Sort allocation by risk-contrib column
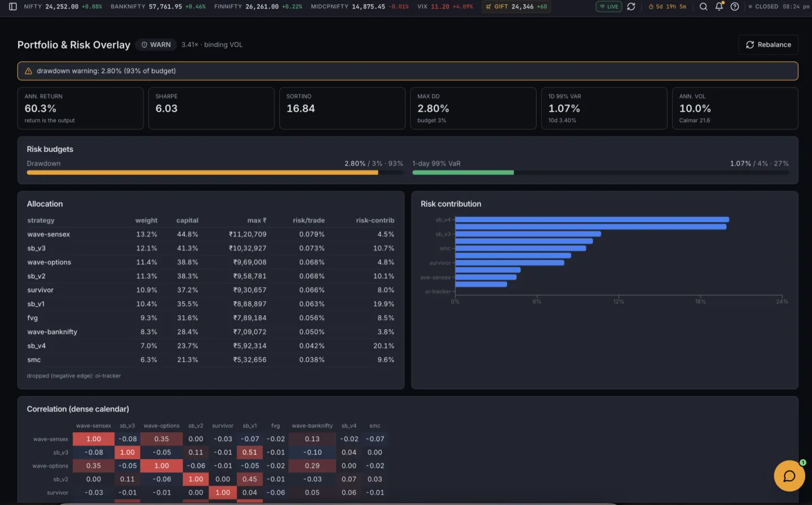This screenshot has width=812, height=505. [x=375, y=221]
